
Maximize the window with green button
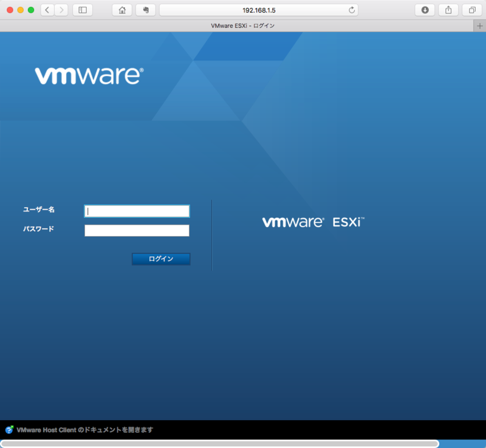click(31, 10)
